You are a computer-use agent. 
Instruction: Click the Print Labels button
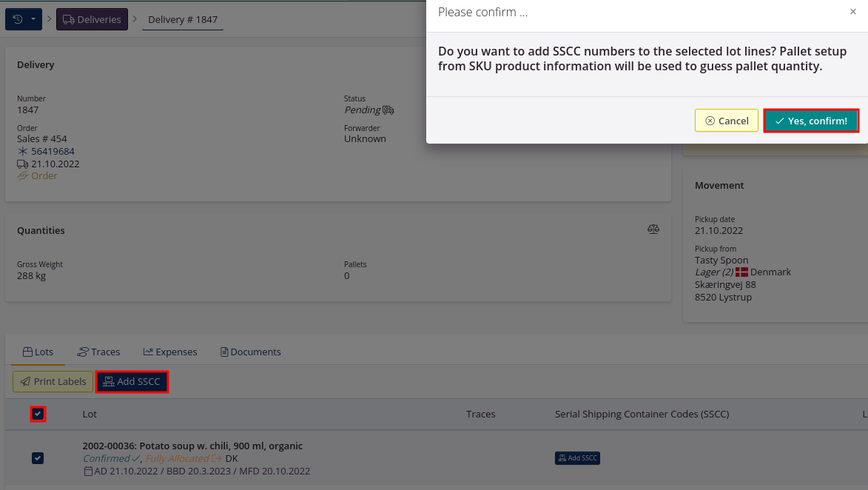pyautogui.click(x=53, y=382)
